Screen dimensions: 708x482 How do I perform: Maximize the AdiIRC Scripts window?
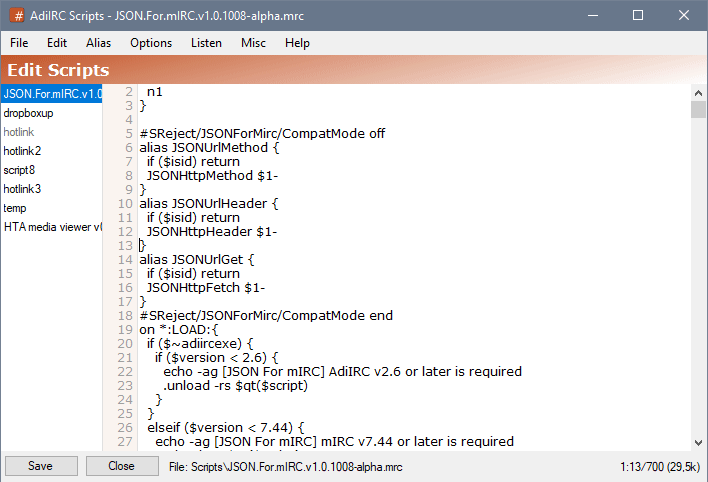(638, 15)
